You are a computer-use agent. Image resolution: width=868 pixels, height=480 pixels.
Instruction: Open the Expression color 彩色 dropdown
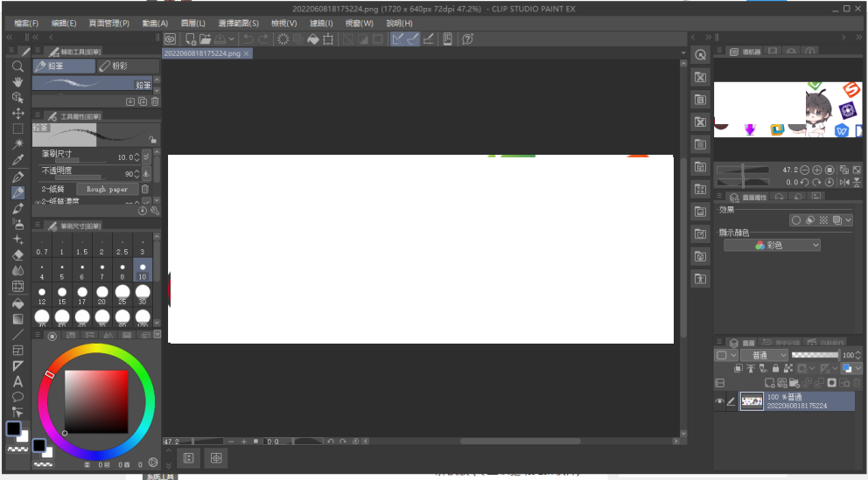772,245
